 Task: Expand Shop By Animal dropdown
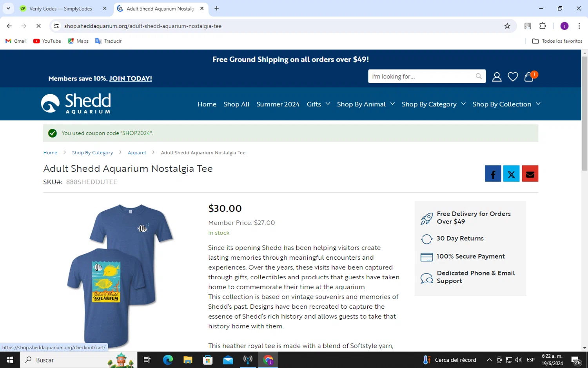[x=366, y=104]
